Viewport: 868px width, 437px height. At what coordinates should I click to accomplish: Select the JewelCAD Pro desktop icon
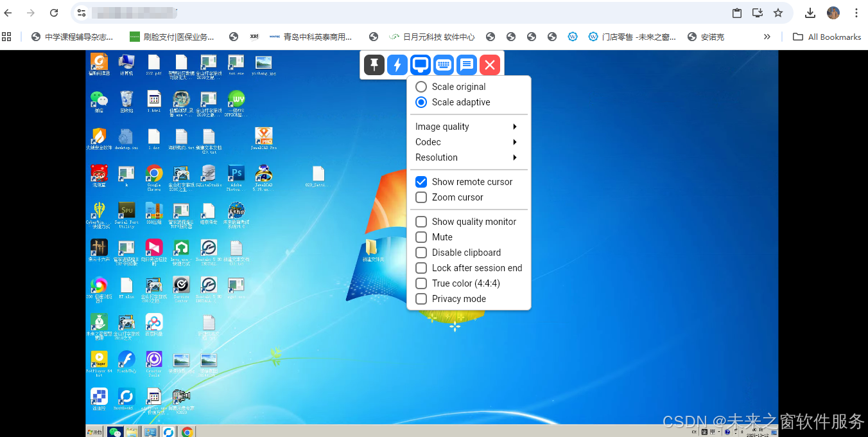click(264, 138)
